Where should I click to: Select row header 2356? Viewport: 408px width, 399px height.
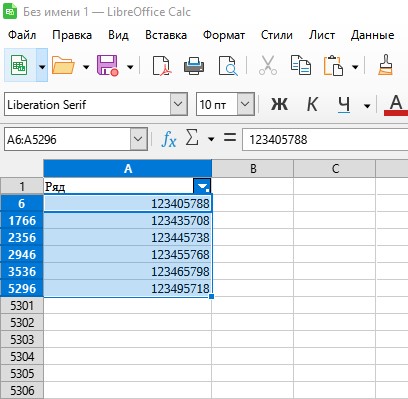point(22,237)
